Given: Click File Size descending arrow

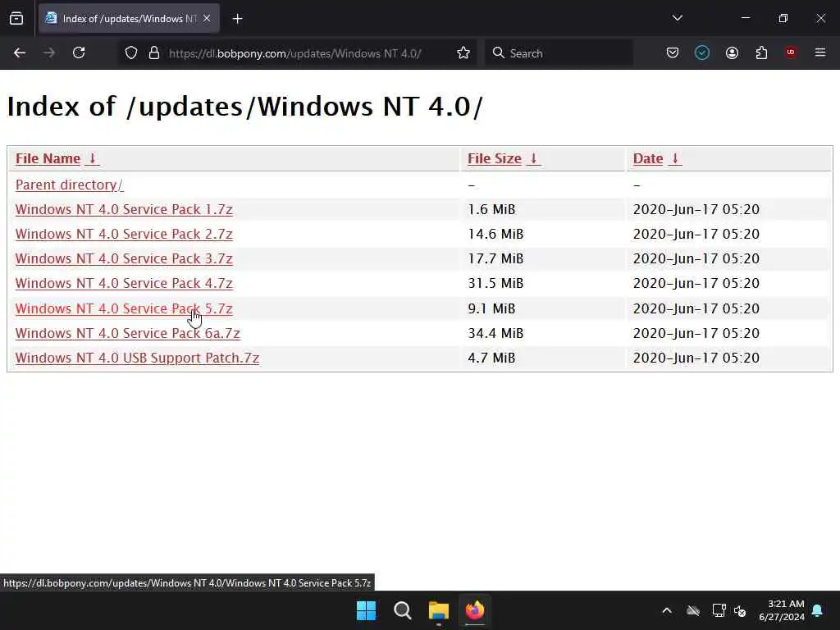Looking at the screenshot, I should [x=533, y=158].
